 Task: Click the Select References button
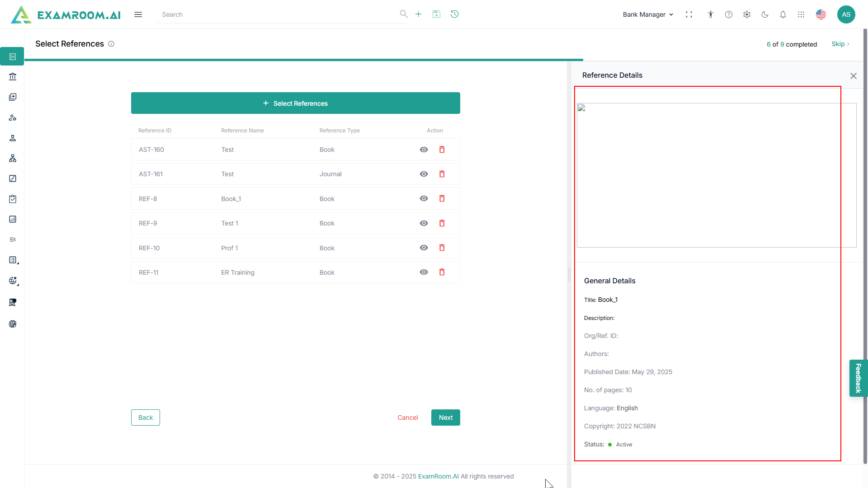click(296, 103)
